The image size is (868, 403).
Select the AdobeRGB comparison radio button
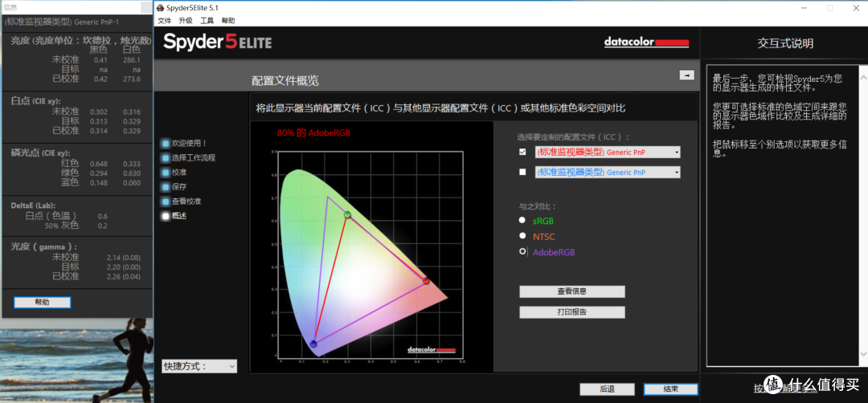tap(522, 251)
